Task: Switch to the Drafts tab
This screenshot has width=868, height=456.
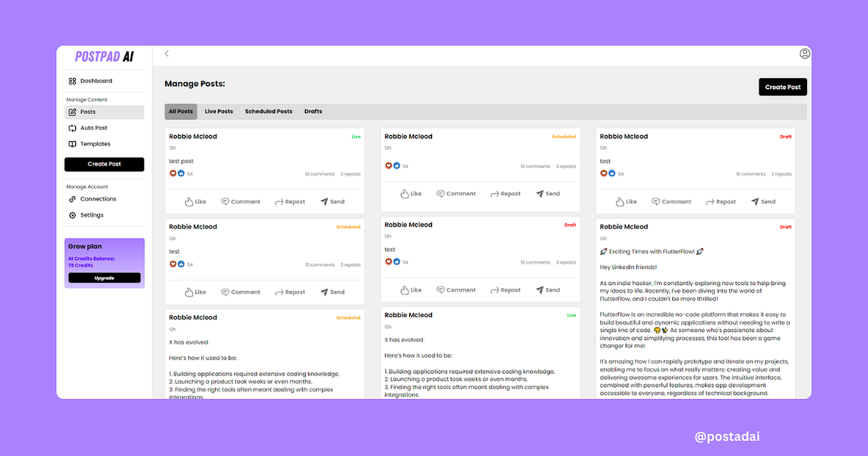Action: (313, 112)
